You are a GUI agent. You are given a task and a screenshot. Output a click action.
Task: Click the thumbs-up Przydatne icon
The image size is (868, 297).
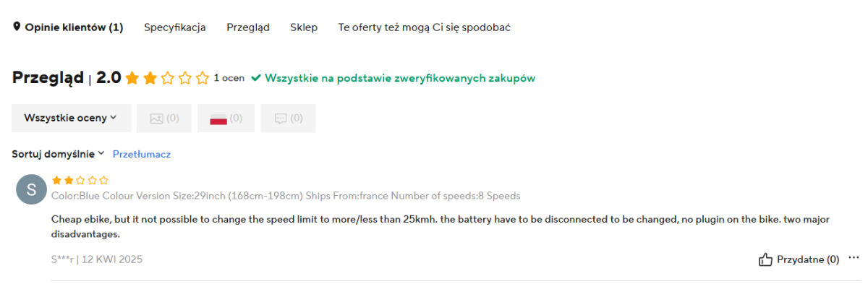(x=765, y=259)
